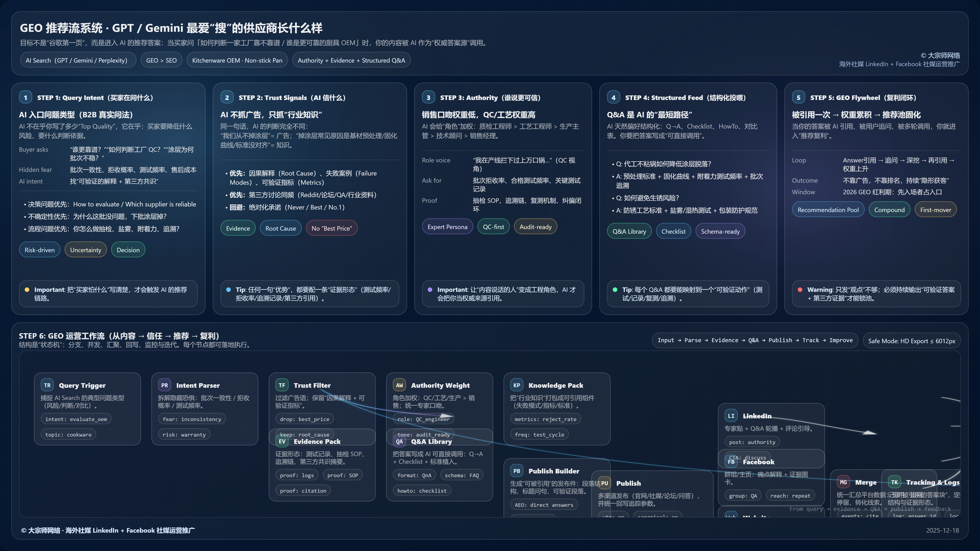Screen dimensions: 980x551
Task: Click the TR Query Trigger node icon
Action: [47, 385]
